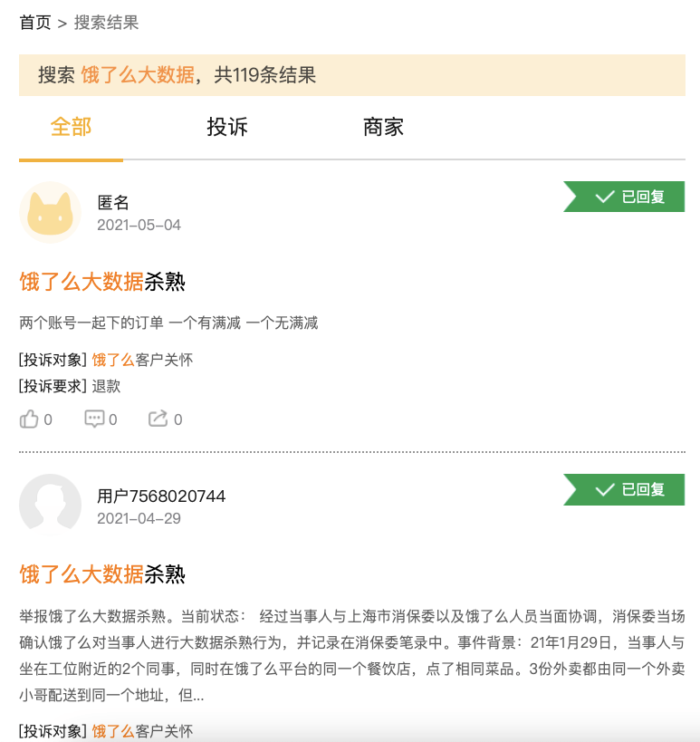The image size is (700, 742).
Task: Open comments on the first complaint
Action: click(x=101, y=419)
